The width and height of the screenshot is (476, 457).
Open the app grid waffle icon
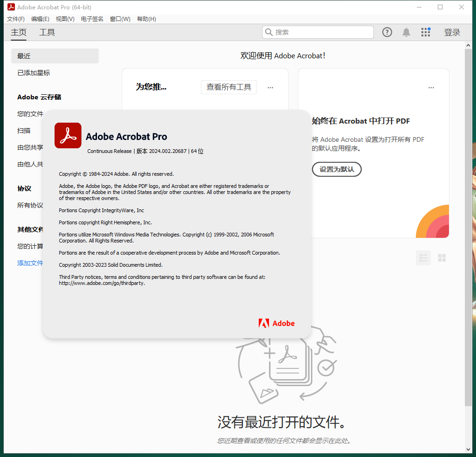(x=426, y=32)
